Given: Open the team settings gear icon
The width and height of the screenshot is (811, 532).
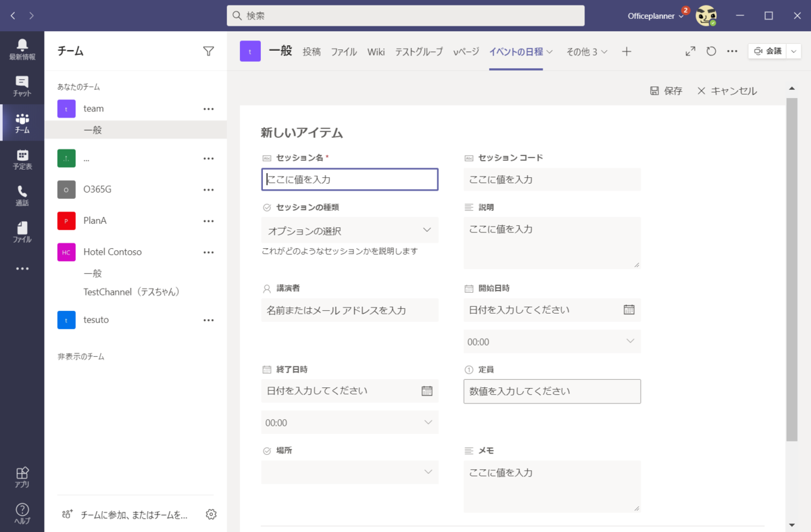Looking at the screenshot, I should (x=211, y=514).
